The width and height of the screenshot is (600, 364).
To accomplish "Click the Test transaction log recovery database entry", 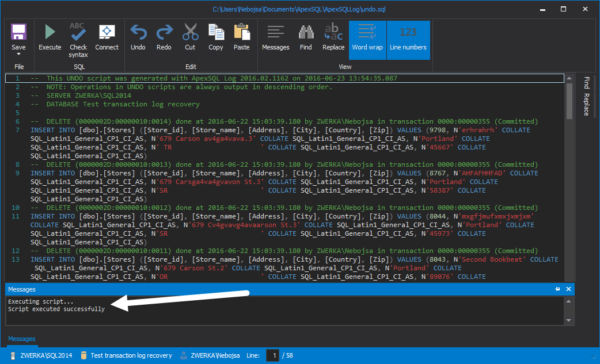I will coord(131,355).
